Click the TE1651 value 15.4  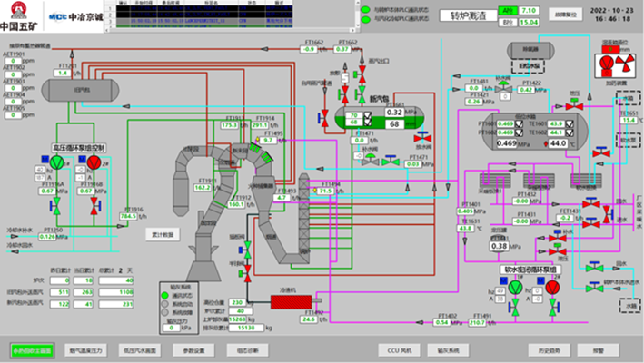click(x=629, y=120)
